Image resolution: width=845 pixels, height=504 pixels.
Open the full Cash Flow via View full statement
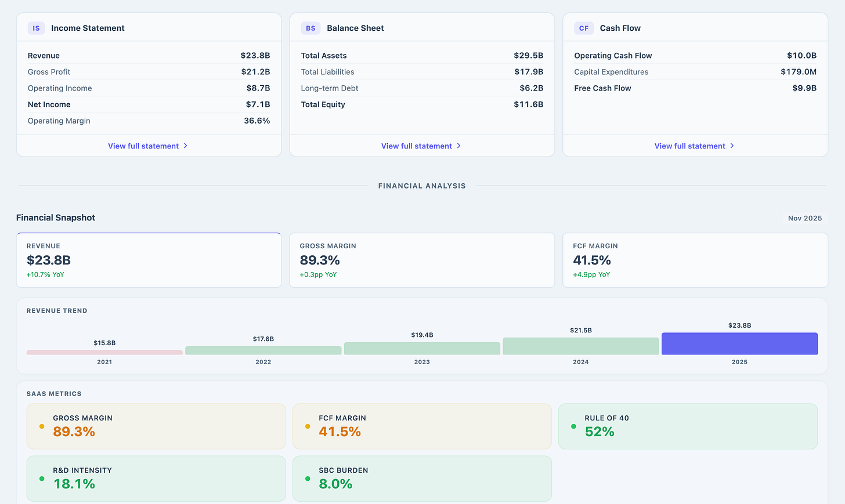(695, 146)
